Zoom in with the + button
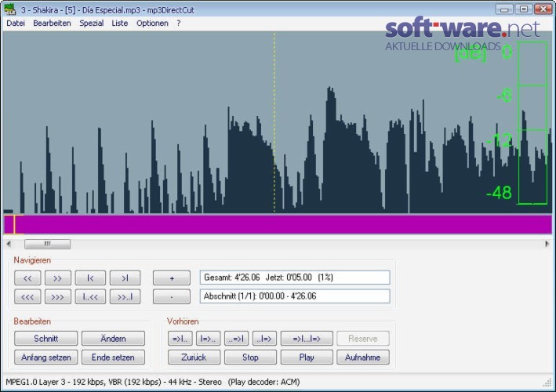The height and width of the screenshot is (392, 556). click(x=172, y=278)
